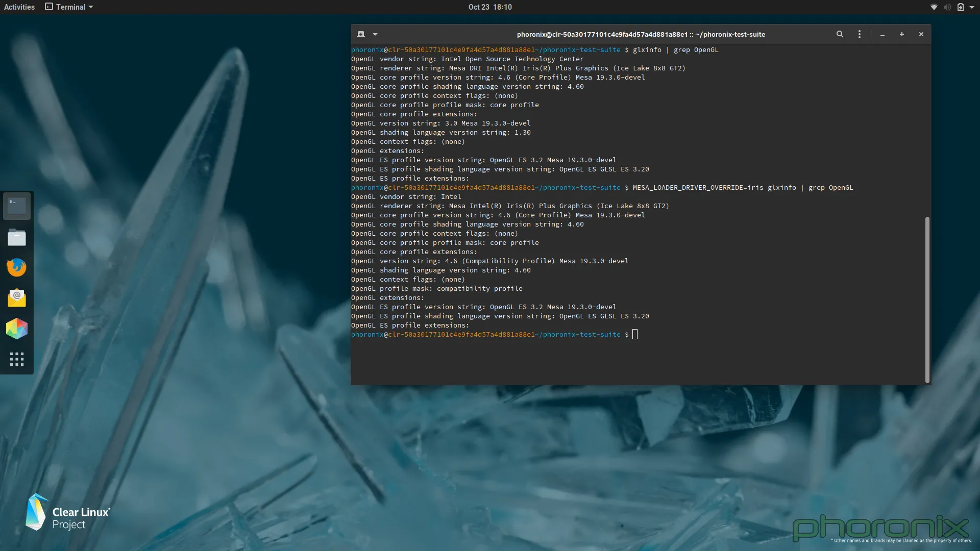Click 'OpenGL profile mask: compatibility profile' line

[436, 289]
